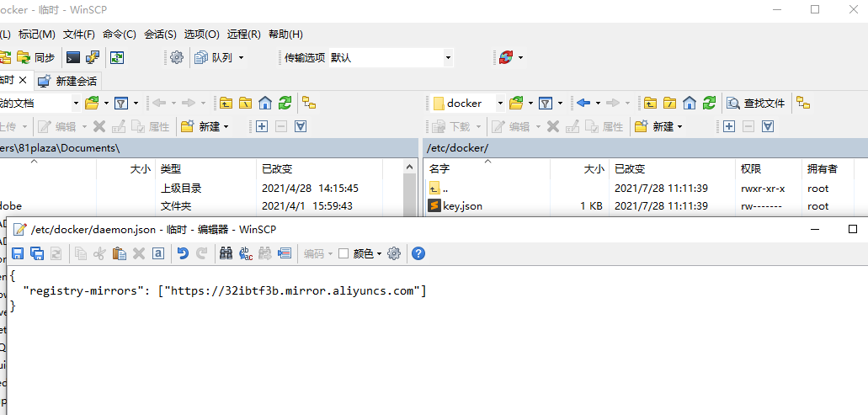Open session in PuTTY icon
The height and width of the screenshot is (415, 868).
[93, 57]
